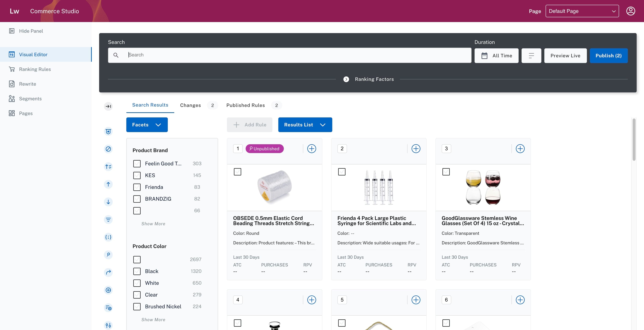Check the BRANDZIG brand checkbox
Viewport: 644px width, 330px height.
pos(137,199)
